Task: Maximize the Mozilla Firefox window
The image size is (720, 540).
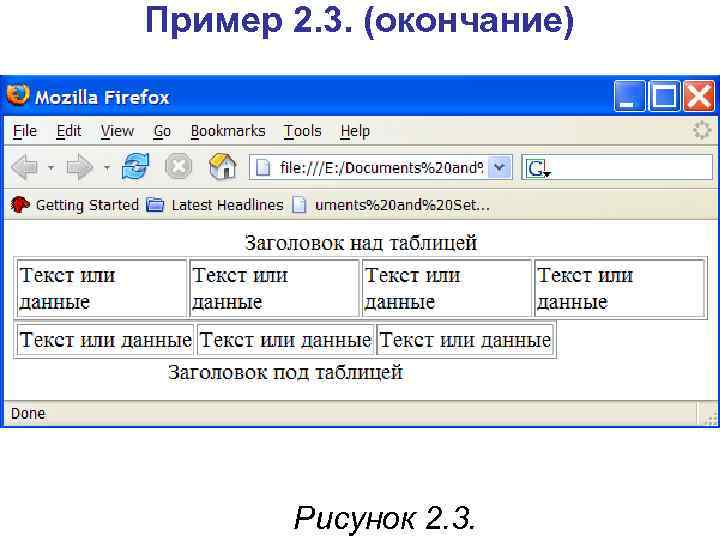Action: [x=664, y=96]
